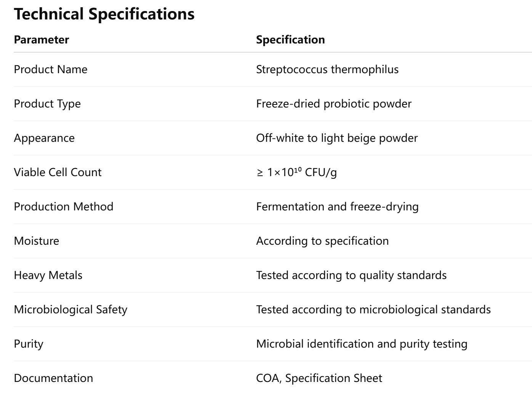Select the Appearance parameter label

pos(44,138)
